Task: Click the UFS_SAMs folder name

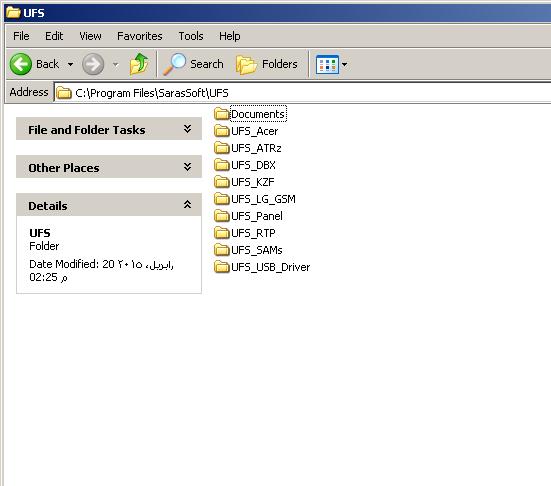Action: pos(257,250)
